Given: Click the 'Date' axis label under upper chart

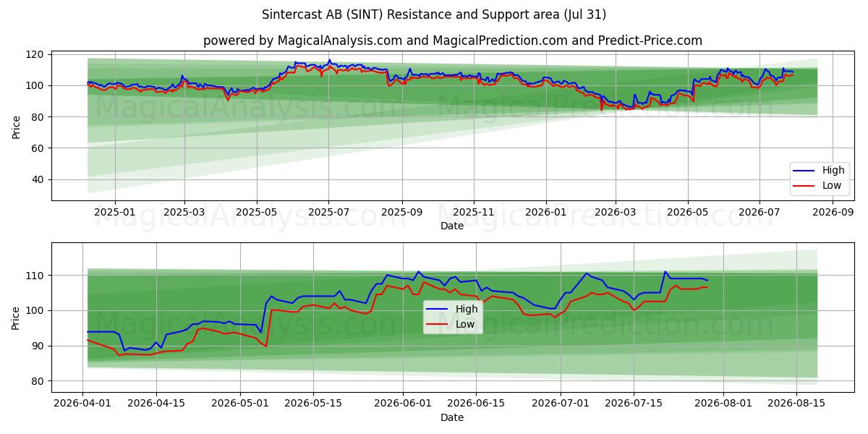Looking at the screenshot, I should tap(452, 226).
